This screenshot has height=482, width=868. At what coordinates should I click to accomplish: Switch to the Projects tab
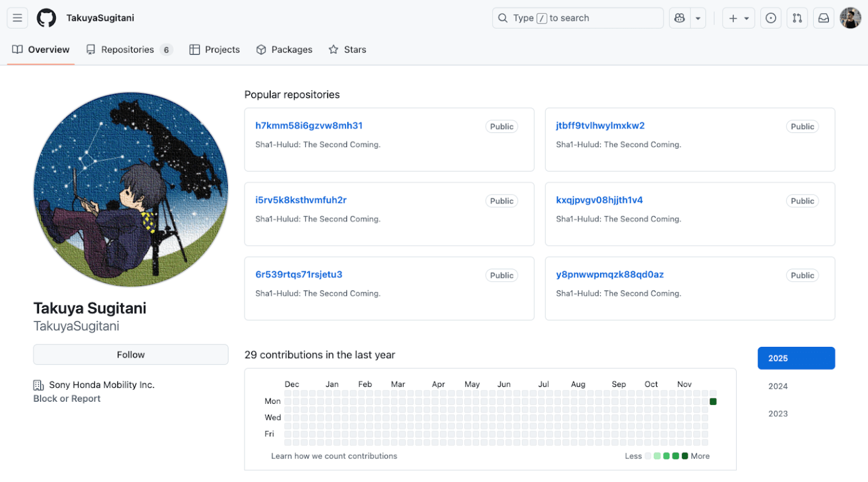click(214, 49)
